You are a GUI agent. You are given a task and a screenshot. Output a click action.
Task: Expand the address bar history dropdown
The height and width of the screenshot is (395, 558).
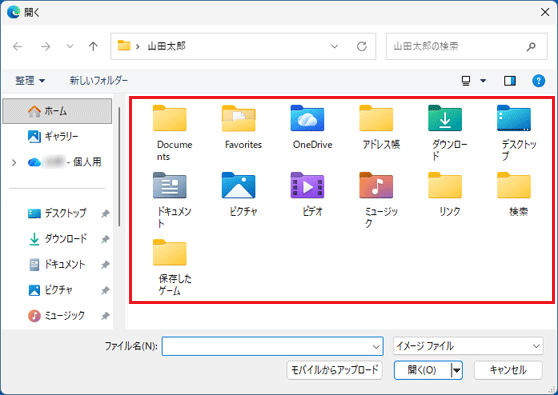(335, 46)
